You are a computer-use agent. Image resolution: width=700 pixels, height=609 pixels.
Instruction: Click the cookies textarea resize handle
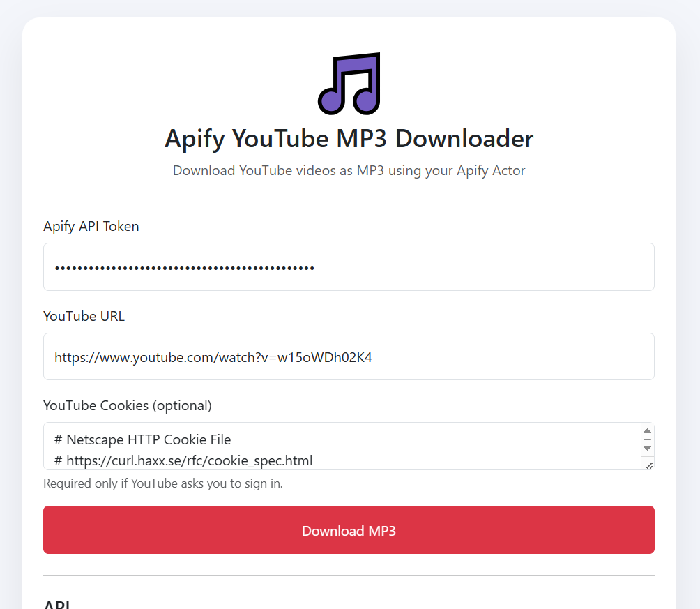(x=648, y=464)
